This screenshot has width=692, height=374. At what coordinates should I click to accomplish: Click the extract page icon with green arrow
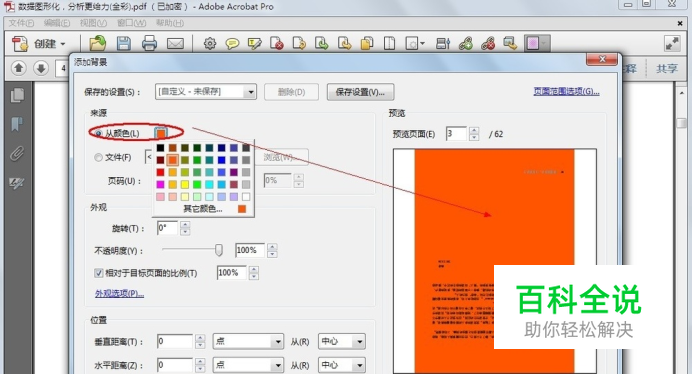pos(322,44)
